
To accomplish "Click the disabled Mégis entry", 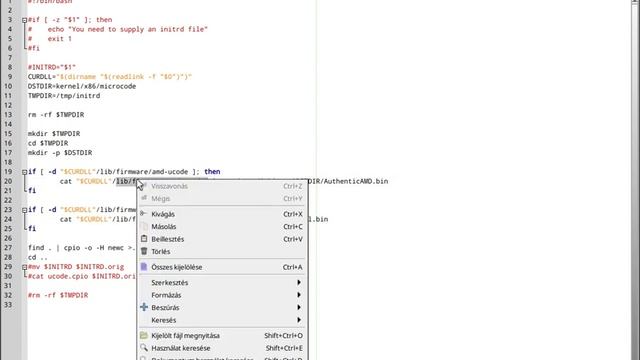I will 222,198.
